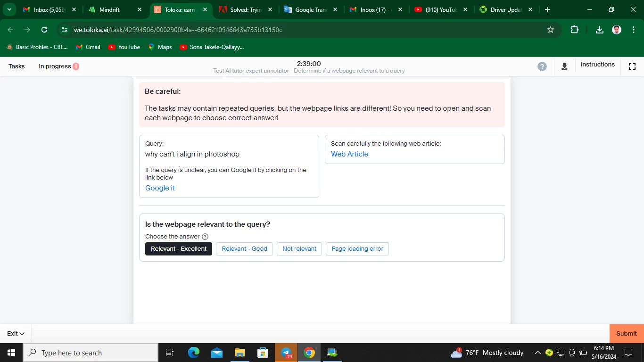Open the Mail app in the taskbar
The image size is (644, 362).
(217, 353)
